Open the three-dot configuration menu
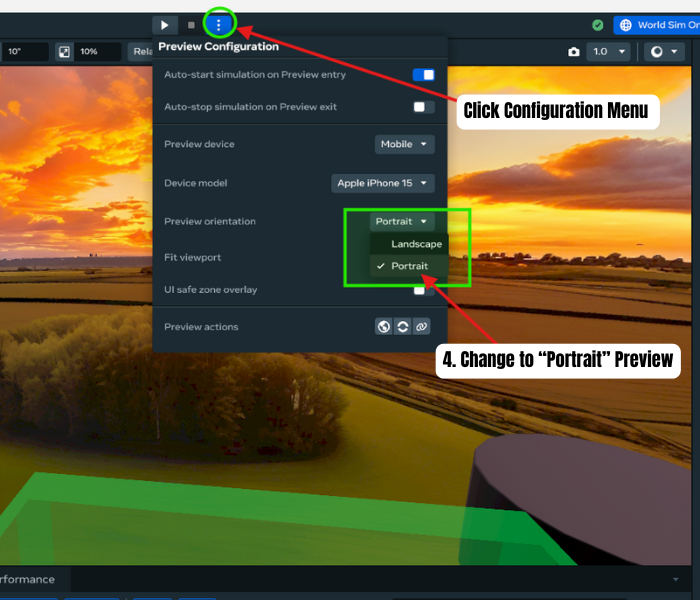700x600 pixels. click(219, 25)
